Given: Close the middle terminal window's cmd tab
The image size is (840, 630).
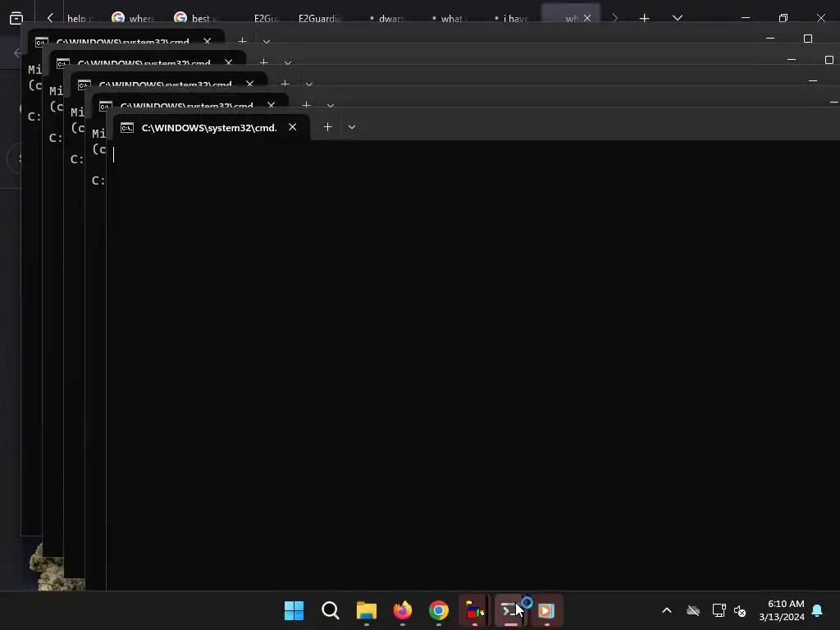Looking at the screenshot, I should pos(249,84).
